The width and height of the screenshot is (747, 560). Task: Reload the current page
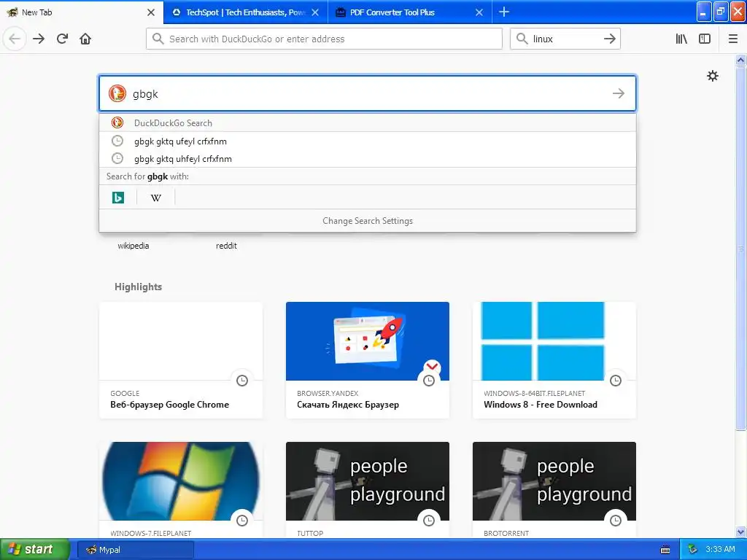(62, 39)
